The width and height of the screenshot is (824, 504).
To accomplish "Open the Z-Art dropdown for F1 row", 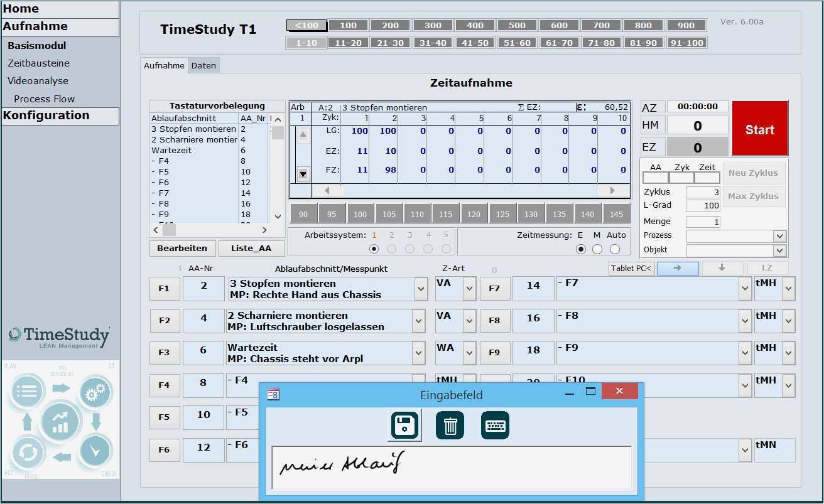I will 469,289.
